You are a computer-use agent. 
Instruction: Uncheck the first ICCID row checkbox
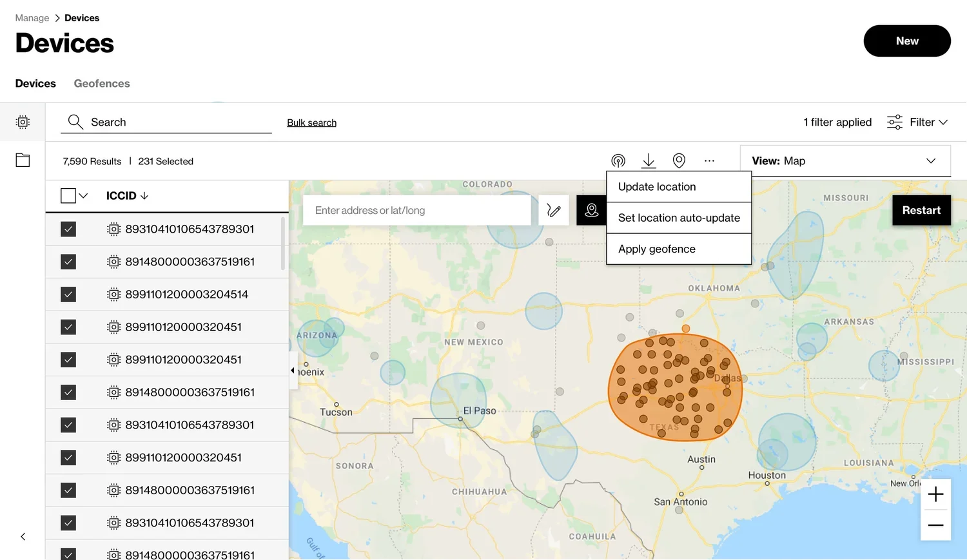click(x=68, y=229)
